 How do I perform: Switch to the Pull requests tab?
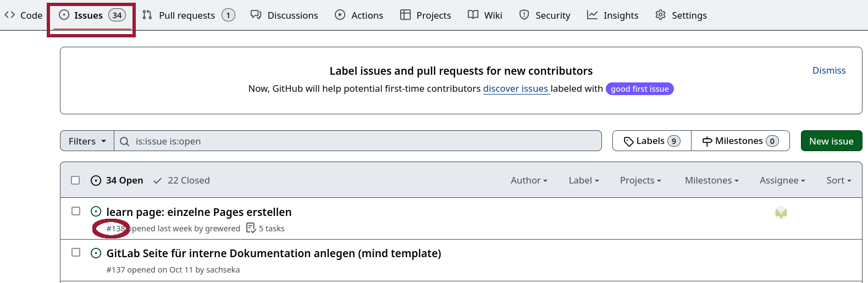coord(187,15)
